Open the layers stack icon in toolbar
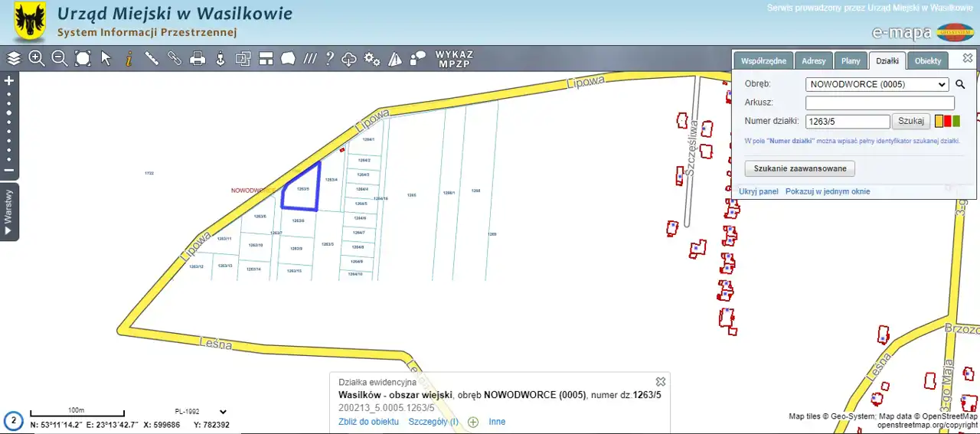Viewport: 980px width, 434px height. (14, 58)
